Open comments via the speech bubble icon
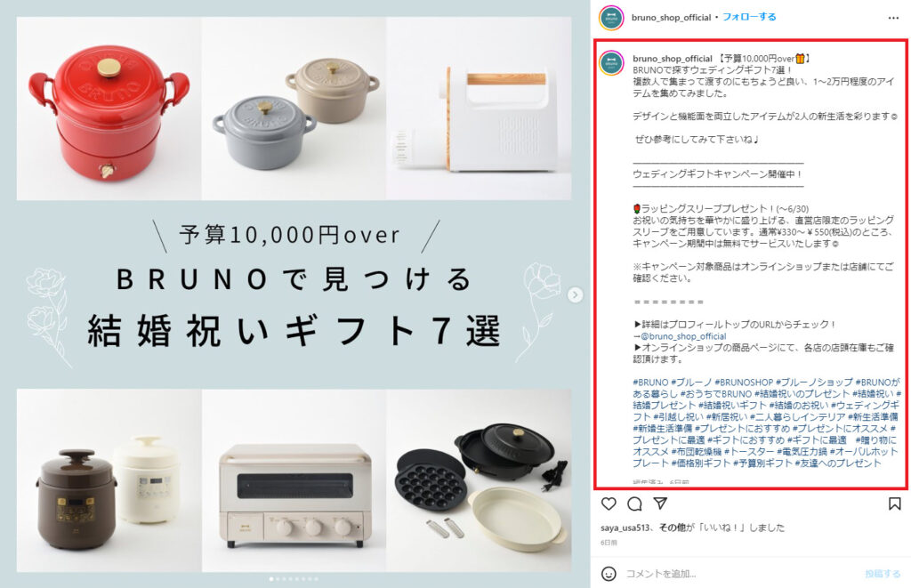The height and width of the screenshot is (588, 911). click(x=634, y=503)
